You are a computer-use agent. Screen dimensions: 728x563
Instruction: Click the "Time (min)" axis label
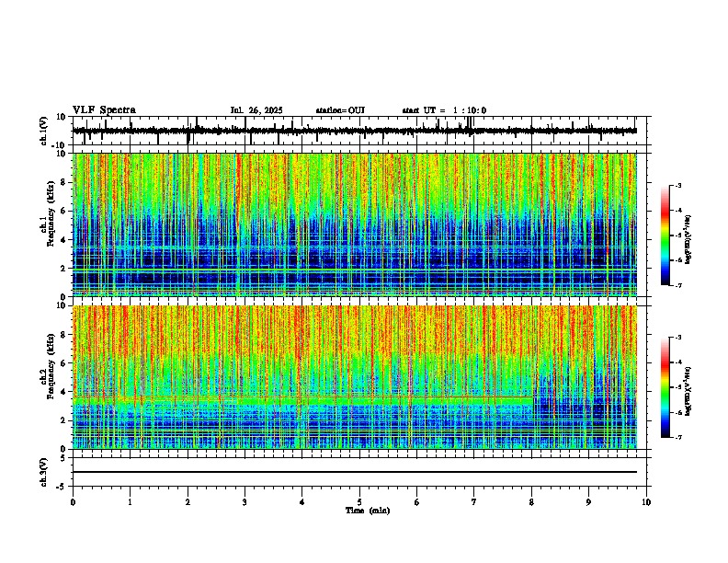368,511
